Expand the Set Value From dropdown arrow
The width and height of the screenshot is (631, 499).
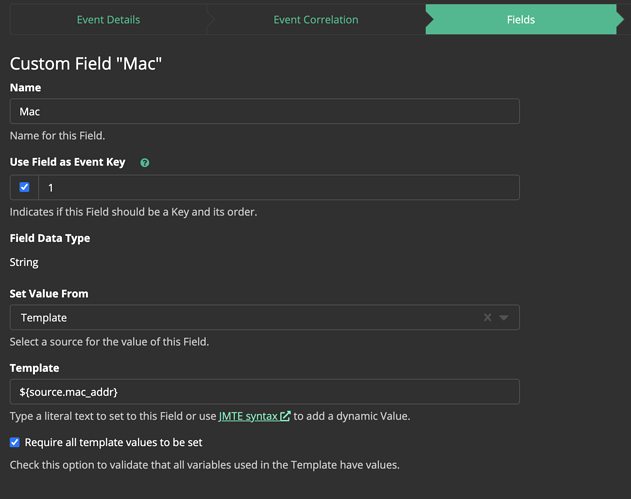(x=504, y=317)
